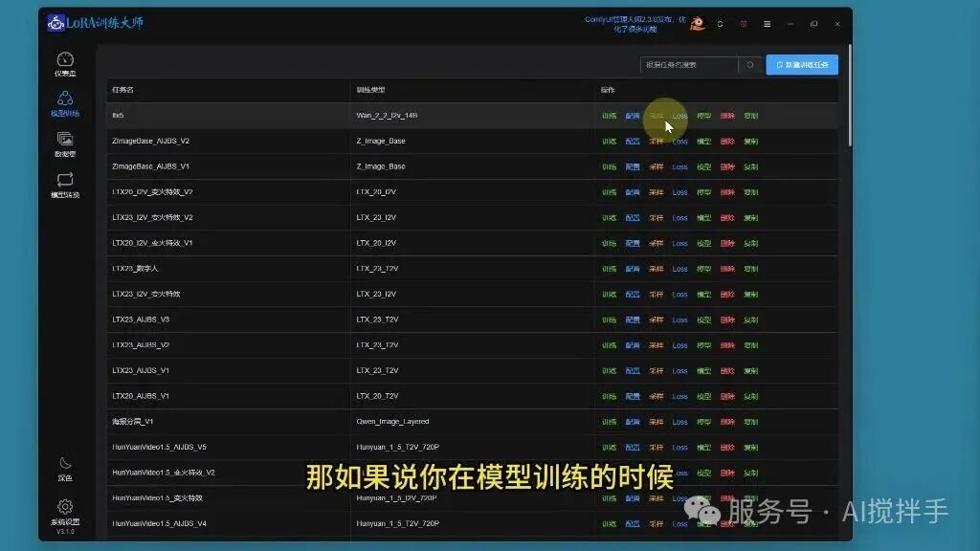
Task: Open 模型 for ZimageBase_AIJBS_V1
Action: [703, 166]
